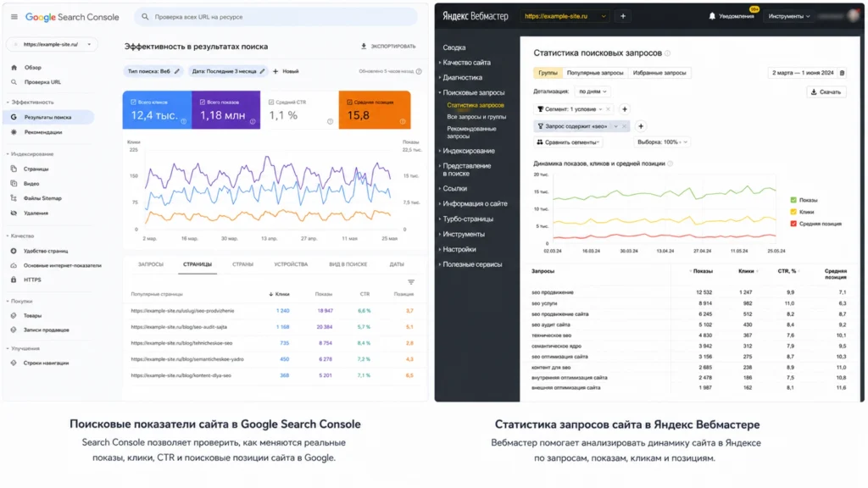
Task: Select the Популярные запросы tab
Action: (594, 73)
